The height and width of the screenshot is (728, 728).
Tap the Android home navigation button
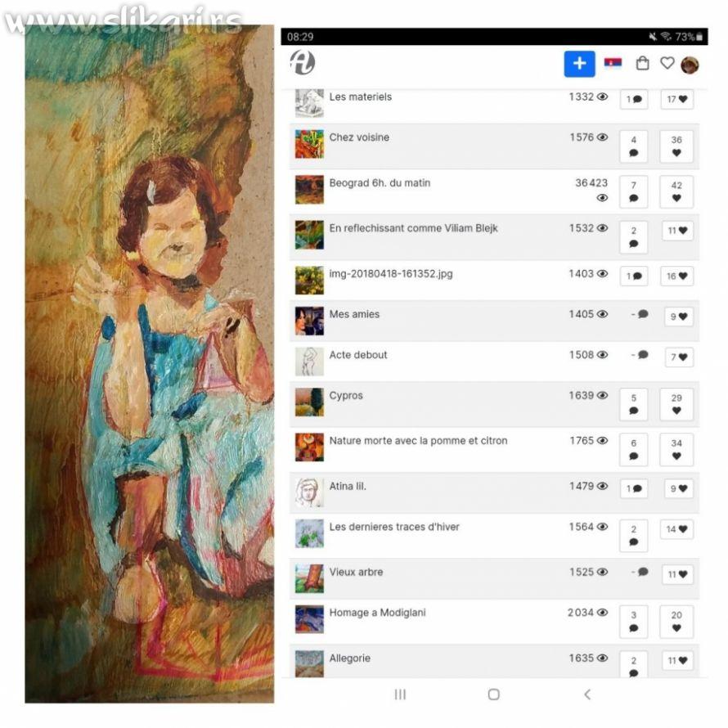click(x=493, y=694)
